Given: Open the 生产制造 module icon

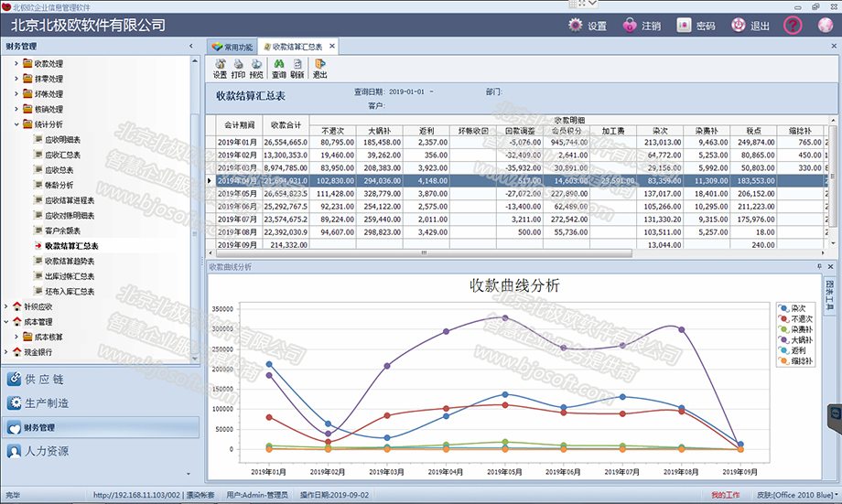Looking at the screenshot, I should click(x=14, y=403).
